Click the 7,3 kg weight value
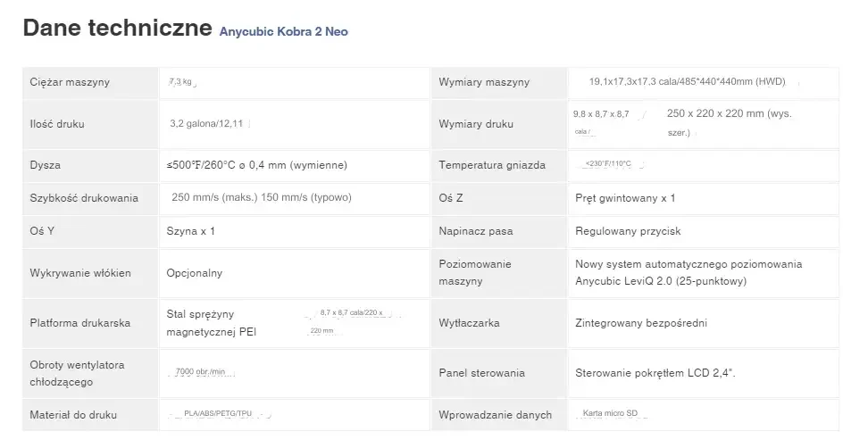The height and width of the screenshot is (448, 868). (x=180, y=82)
